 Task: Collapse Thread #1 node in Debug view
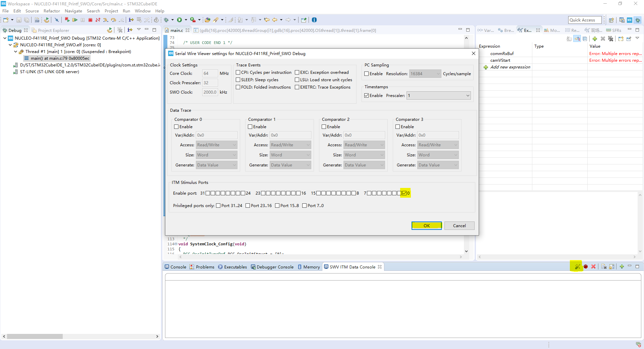[x=15, y=52]
